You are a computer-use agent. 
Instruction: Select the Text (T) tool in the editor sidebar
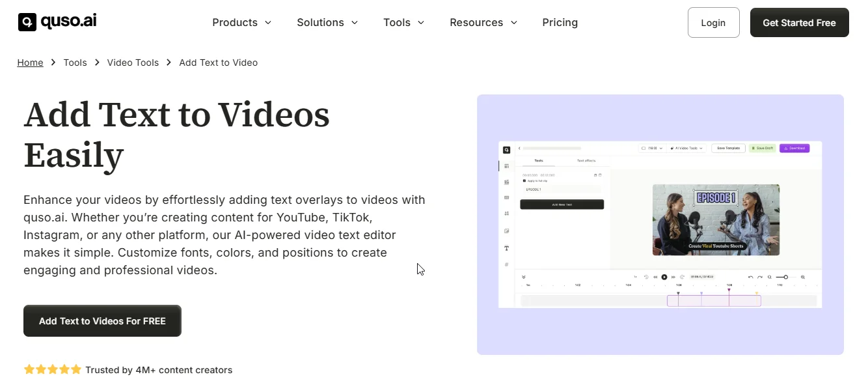(507, 248)
